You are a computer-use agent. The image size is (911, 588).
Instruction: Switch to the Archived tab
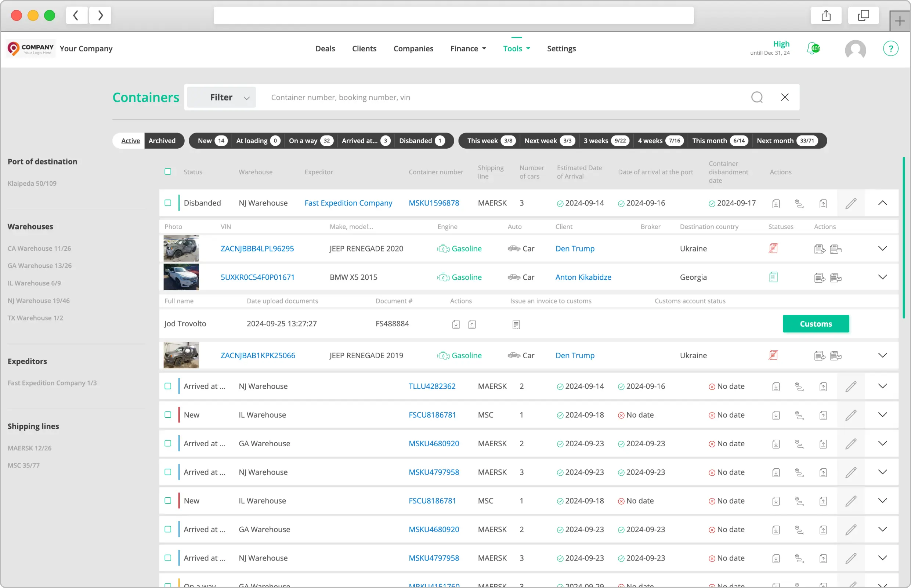pyautogui.click(x=162, y=141)
